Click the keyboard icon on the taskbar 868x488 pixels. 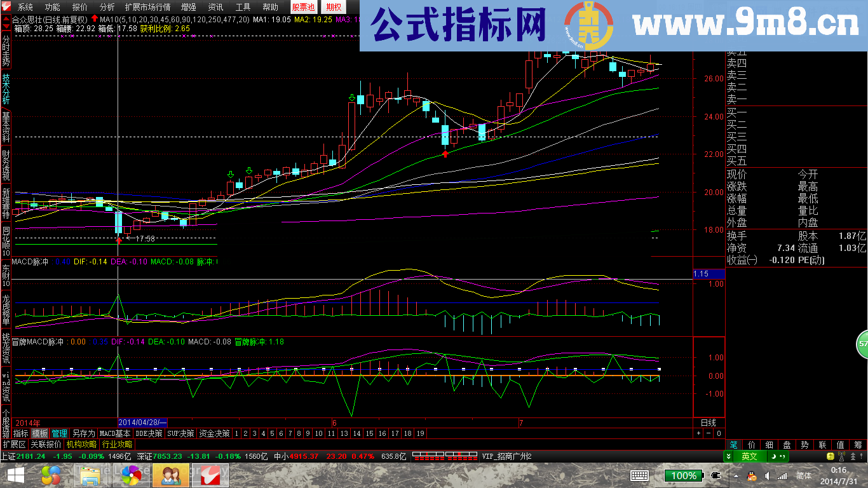[x=639, y=475]
